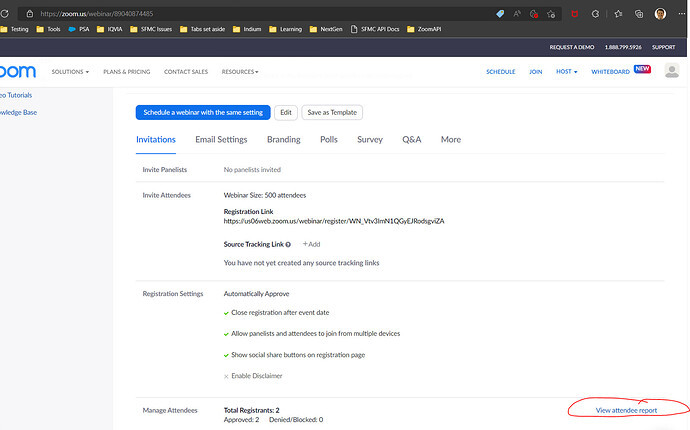Click the Source Tracking Link info icon
The height and width of the screenshot is (430, 690).
point(288,245)
